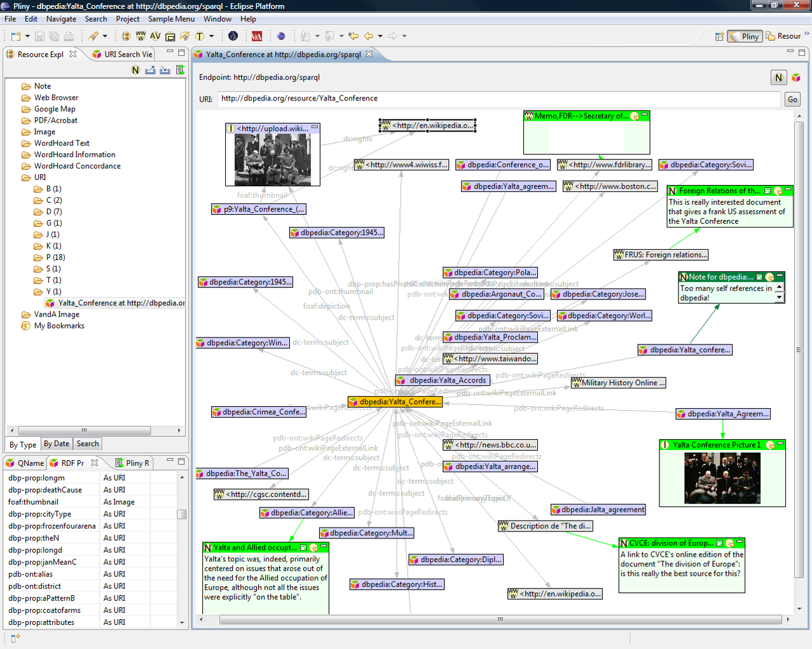812x649 pixels.
Task: Click the Open Perspective icon
Action: [x=719, y=36]
